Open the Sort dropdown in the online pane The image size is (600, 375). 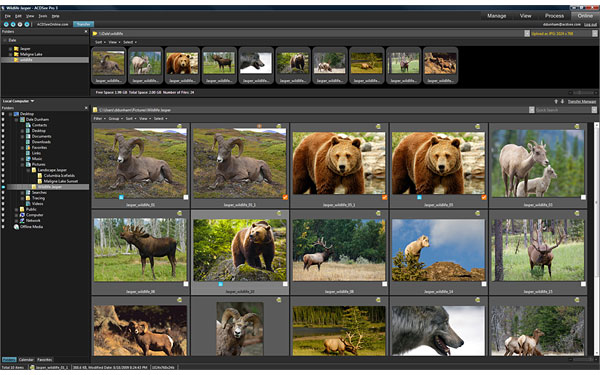tap(100, 42)
